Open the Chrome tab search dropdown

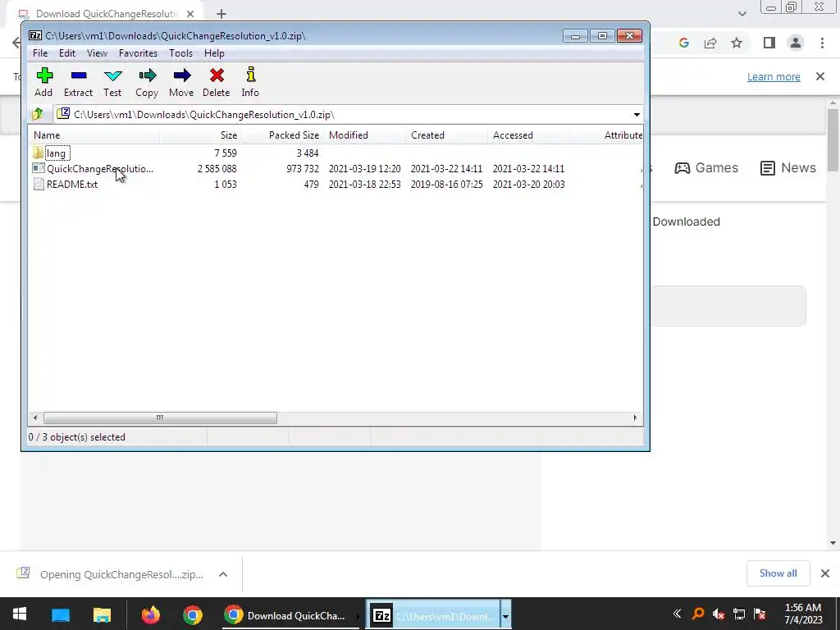click(742, 14)
